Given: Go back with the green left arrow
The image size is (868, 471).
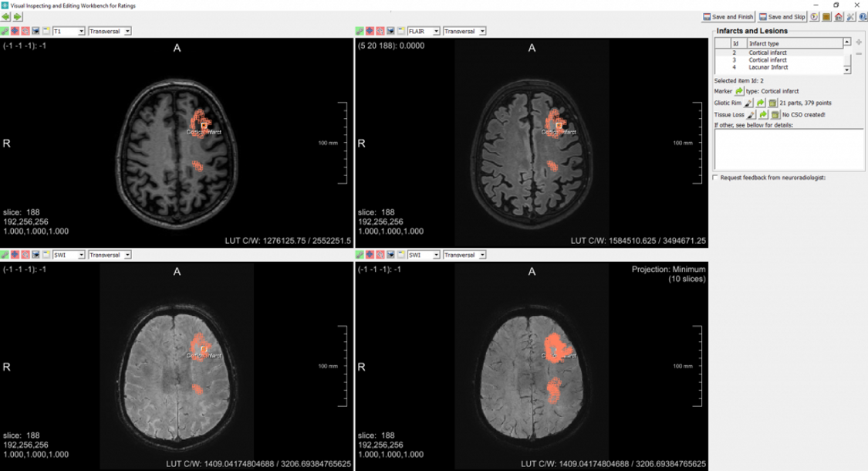Looking at the screenshot, I should [x=6, y=17].
